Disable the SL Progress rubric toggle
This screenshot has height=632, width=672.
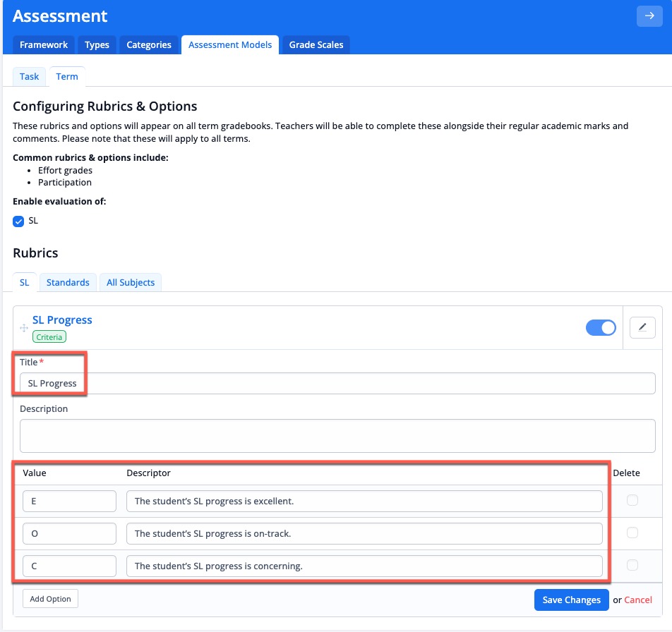(600, 327)
